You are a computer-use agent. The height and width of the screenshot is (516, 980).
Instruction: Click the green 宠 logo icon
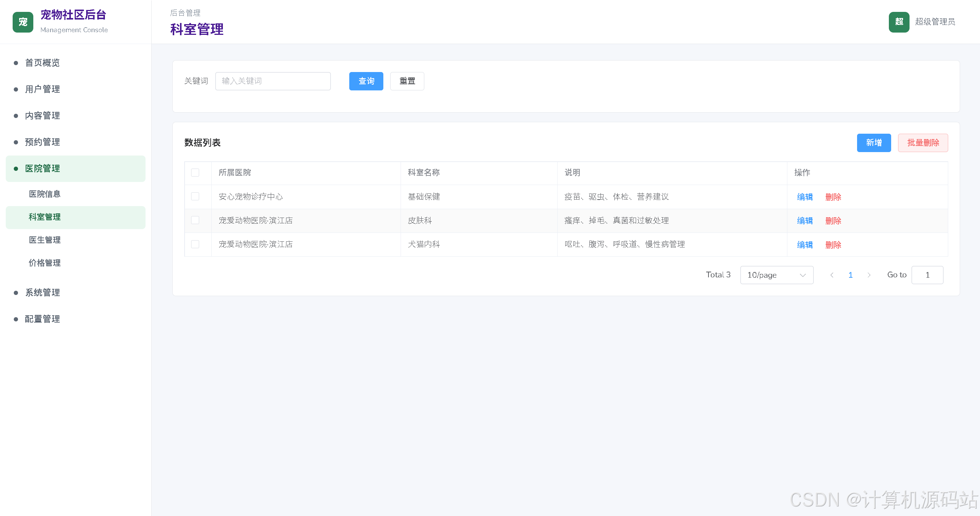[23, 22]
